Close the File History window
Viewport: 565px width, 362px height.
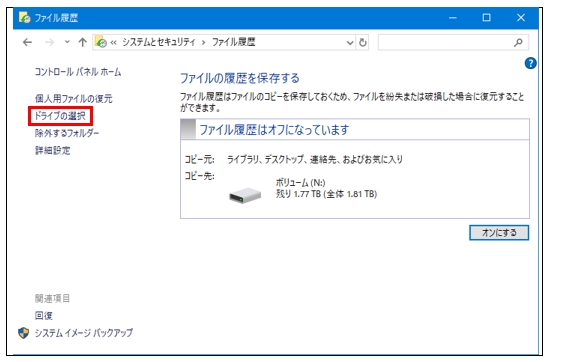point(521,18)
